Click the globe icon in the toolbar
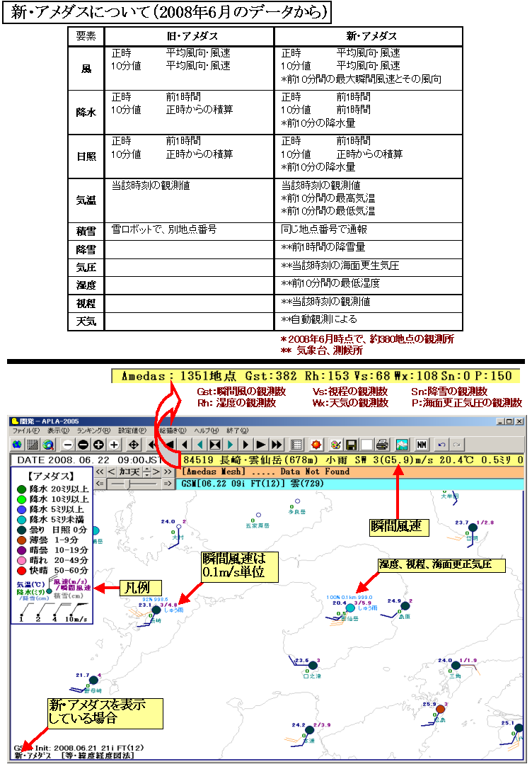Screen dimensions: 532x769 click(x=17, y=444)
